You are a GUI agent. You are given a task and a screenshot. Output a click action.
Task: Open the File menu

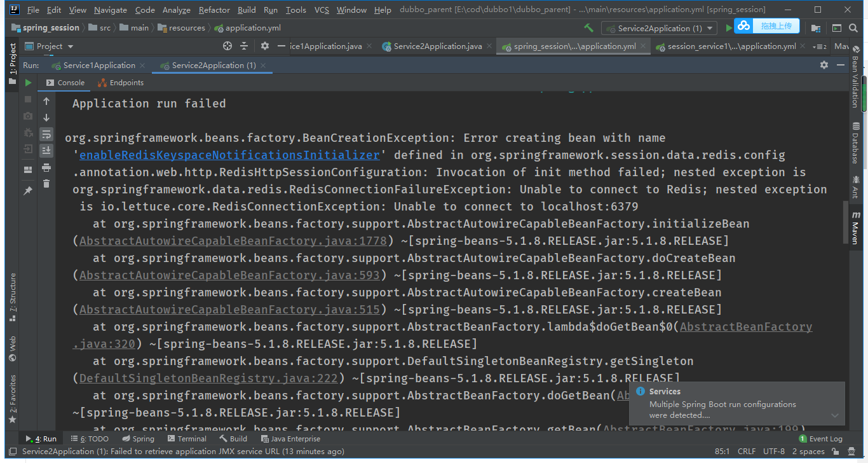(x=33, y=10)
